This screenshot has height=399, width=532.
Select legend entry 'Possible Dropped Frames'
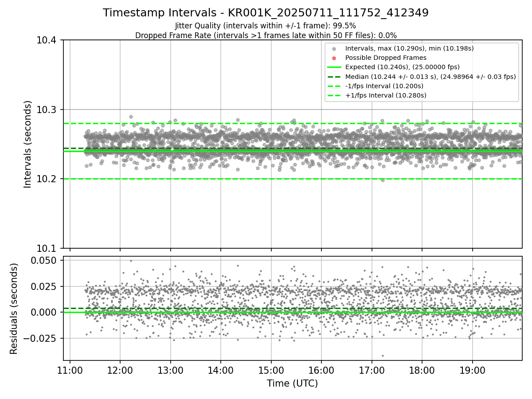click(x=386, y=58)
